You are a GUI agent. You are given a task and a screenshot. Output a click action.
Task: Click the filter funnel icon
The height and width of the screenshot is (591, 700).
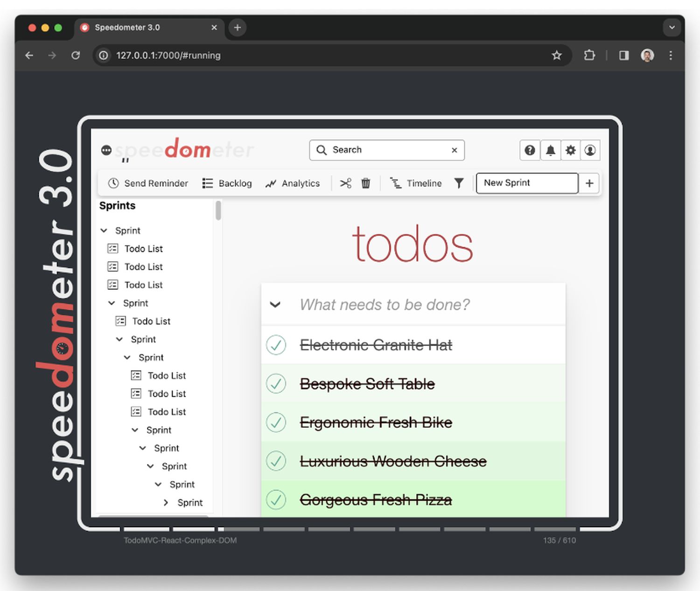(x=459, y=183)
